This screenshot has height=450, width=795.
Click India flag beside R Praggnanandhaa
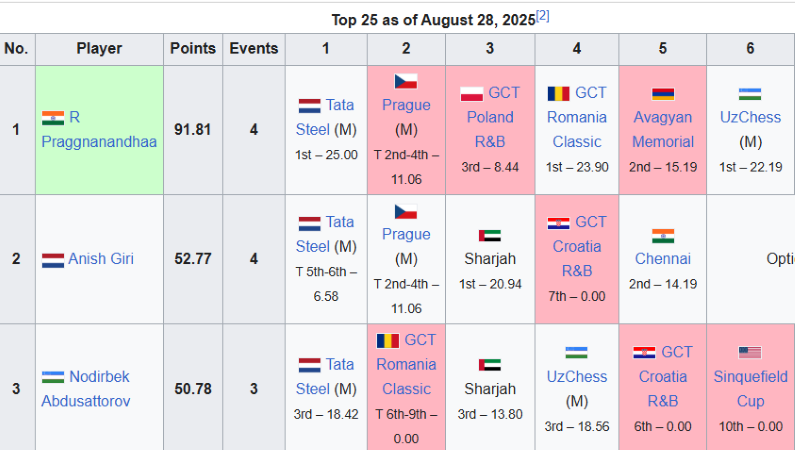pos(53,118)
